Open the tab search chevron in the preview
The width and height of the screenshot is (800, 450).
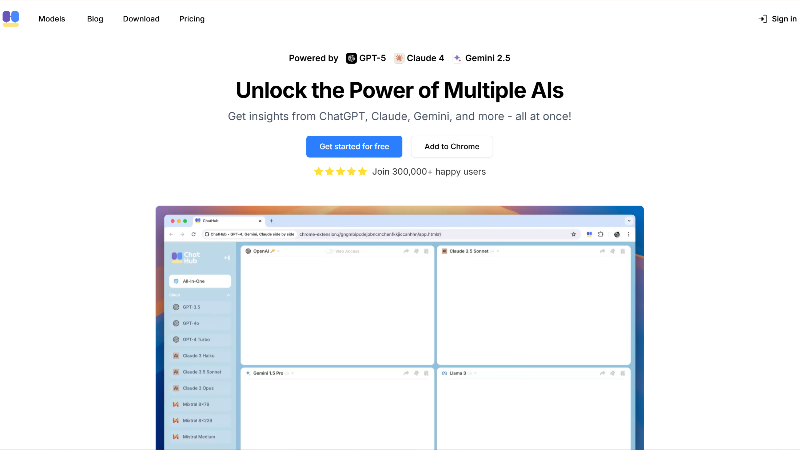[629, 221]
